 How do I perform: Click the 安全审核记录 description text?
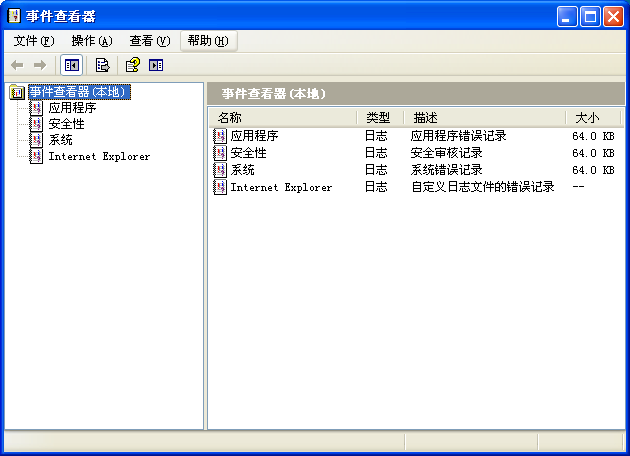point(446,153)
